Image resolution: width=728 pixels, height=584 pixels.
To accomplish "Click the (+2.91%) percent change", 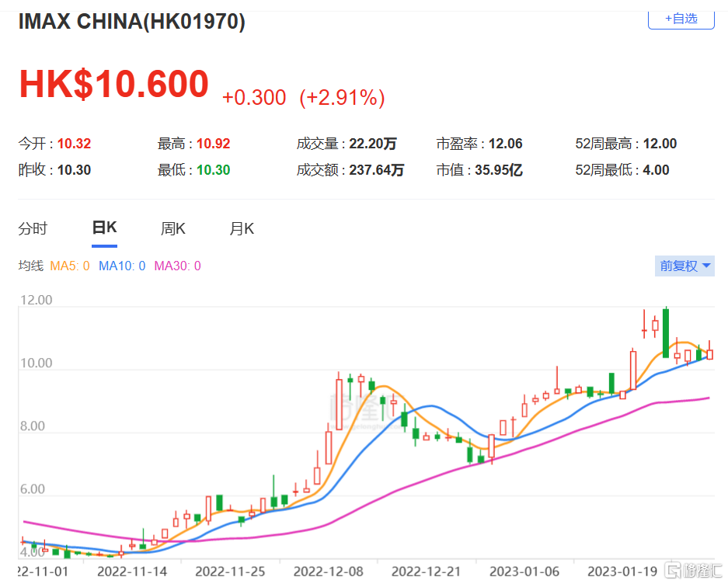I will [342, 98].
